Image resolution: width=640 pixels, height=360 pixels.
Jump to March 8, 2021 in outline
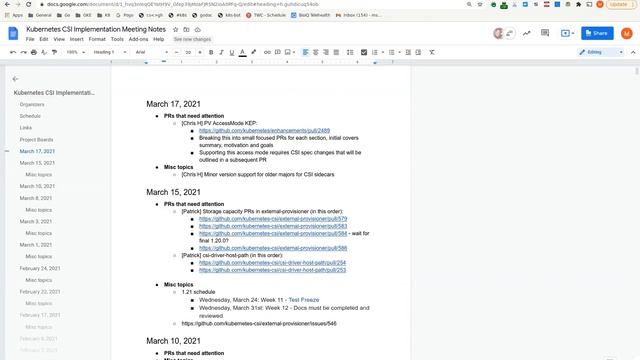(x=36, y=198)
